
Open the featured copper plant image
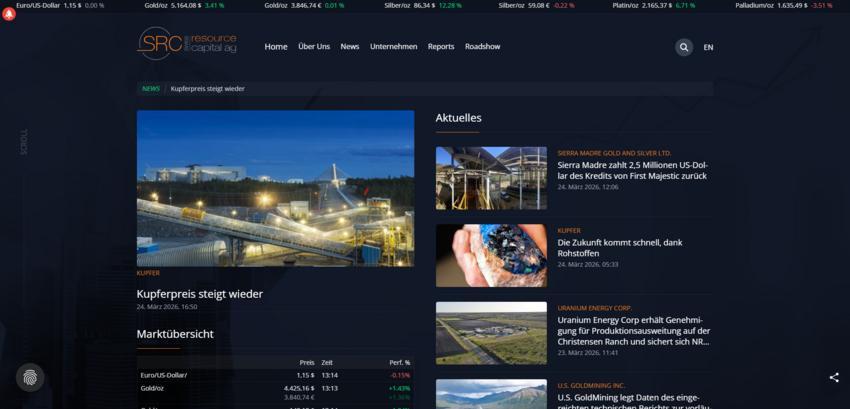[x=275, y=188]
